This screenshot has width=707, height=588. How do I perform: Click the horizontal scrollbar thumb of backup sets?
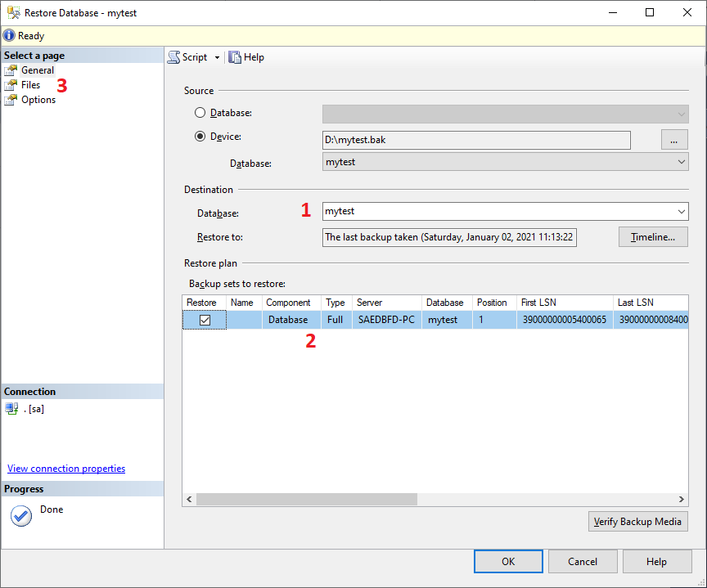click(307, 499)
